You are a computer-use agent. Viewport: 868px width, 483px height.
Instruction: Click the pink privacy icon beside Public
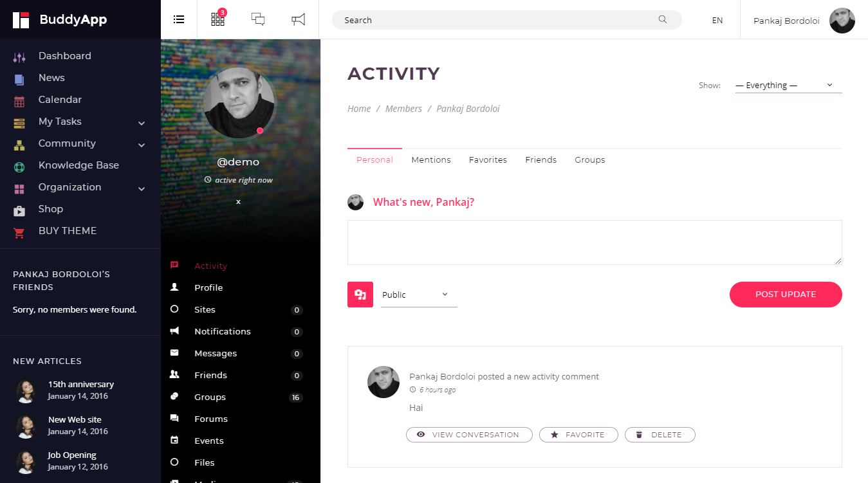click(360, 295)
